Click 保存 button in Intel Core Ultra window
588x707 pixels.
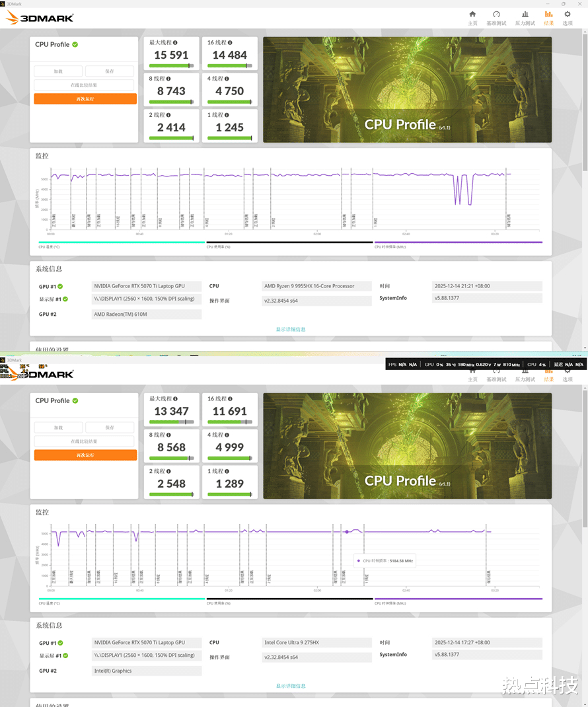(110, 428)
